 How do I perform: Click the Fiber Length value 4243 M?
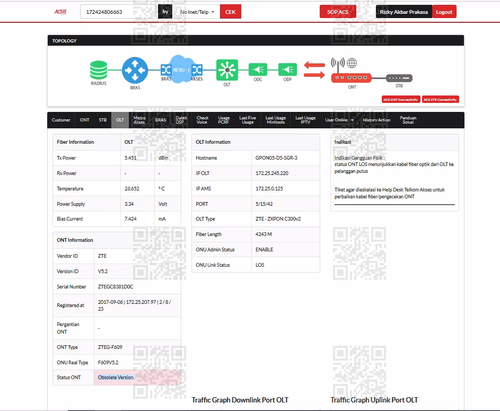pos(264,234)
